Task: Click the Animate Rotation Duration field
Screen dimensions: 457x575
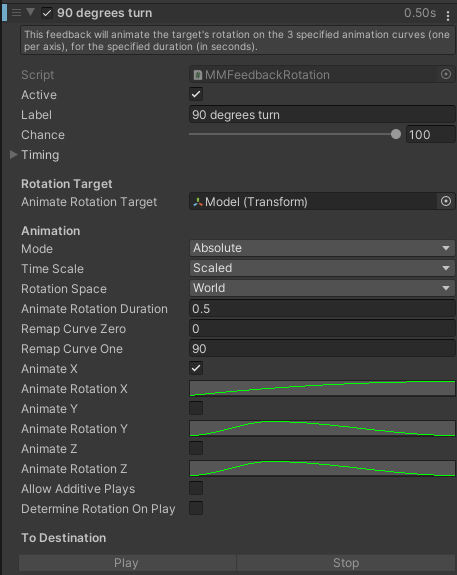Action: (322, 308)
